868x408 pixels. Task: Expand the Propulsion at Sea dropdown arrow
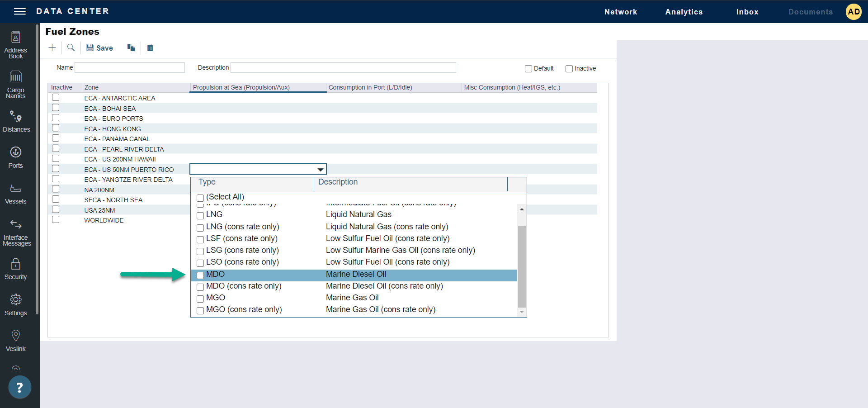click(320, 170)
